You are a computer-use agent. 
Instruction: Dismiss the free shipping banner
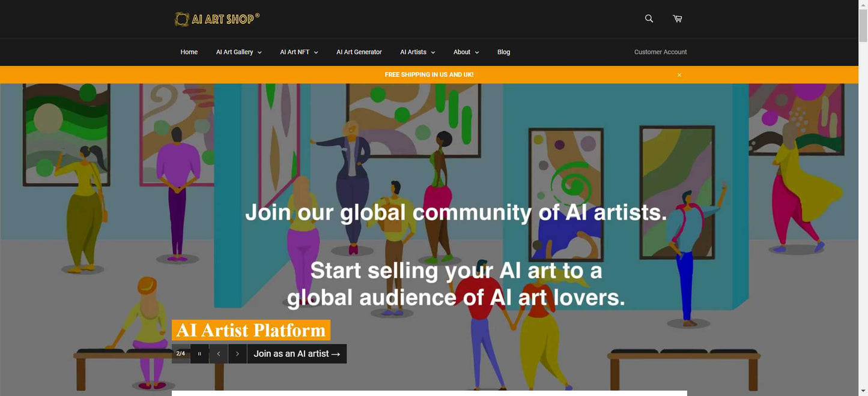(679, 75)
